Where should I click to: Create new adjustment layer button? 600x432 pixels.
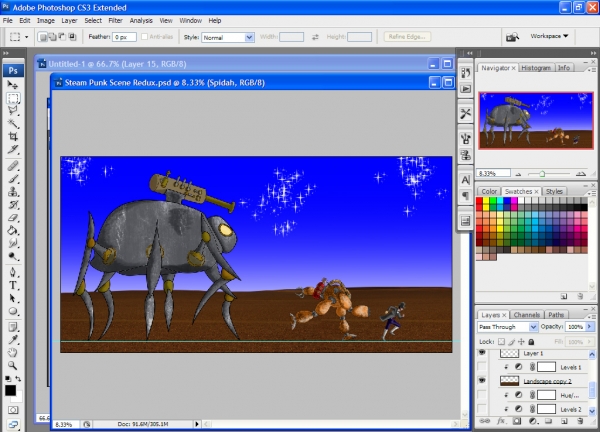[x=533, y=421]
